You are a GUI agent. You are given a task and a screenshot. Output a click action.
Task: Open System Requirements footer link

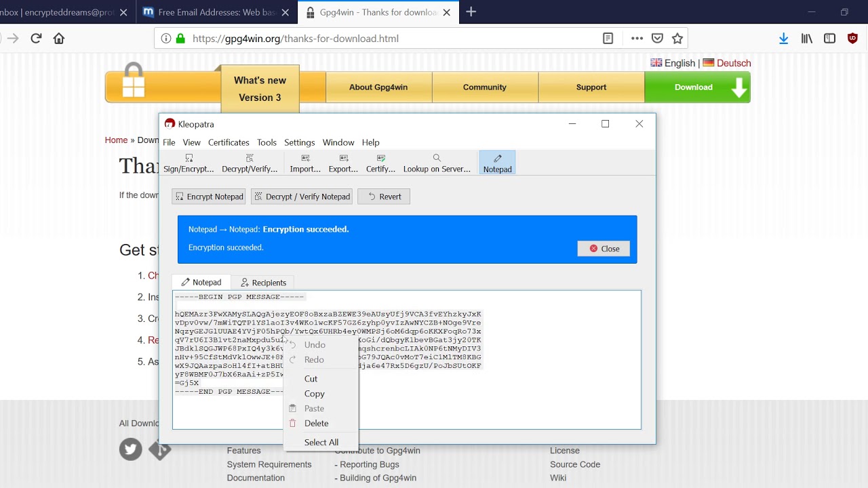tap(269, 464)
